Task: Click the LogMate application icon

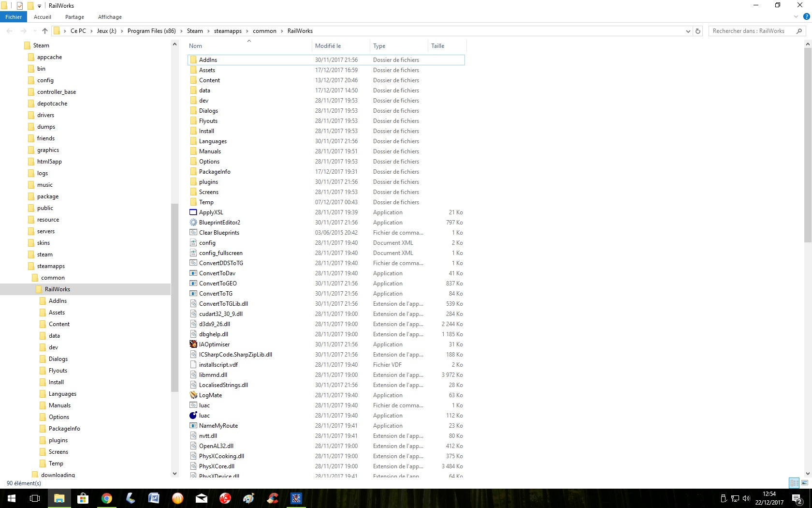Action: [x=193, y=395]
